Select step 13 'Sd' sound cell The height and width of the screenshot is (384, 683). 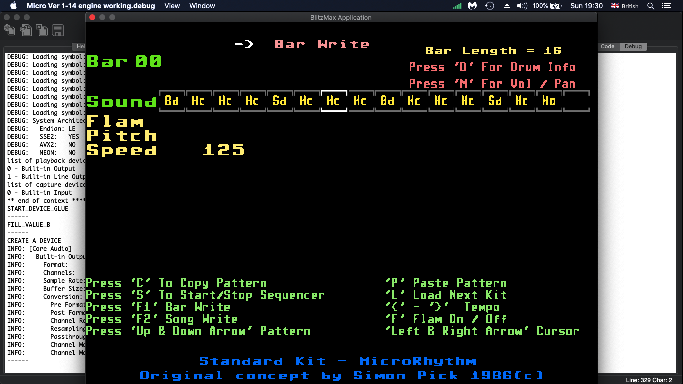[495, 101]
